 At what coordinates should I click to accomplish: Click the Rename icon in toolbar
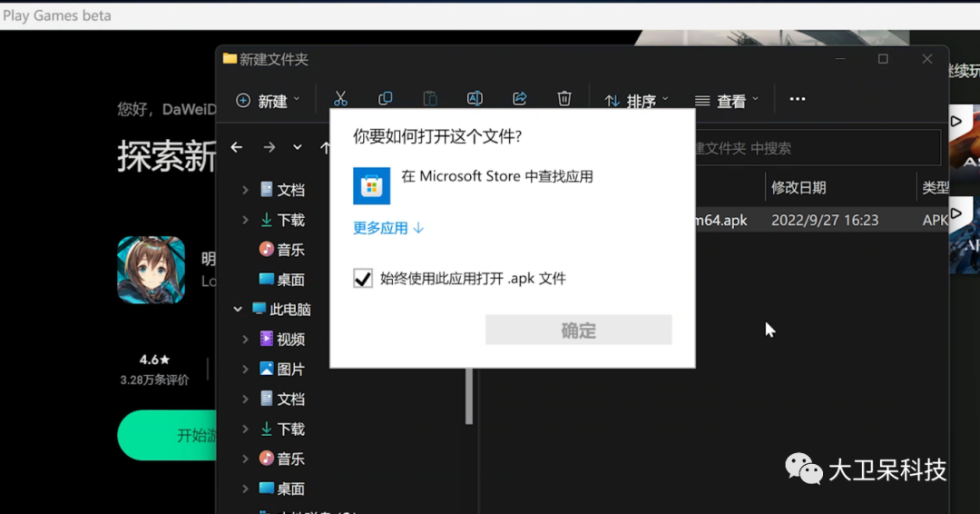click(x=475, y=99)
